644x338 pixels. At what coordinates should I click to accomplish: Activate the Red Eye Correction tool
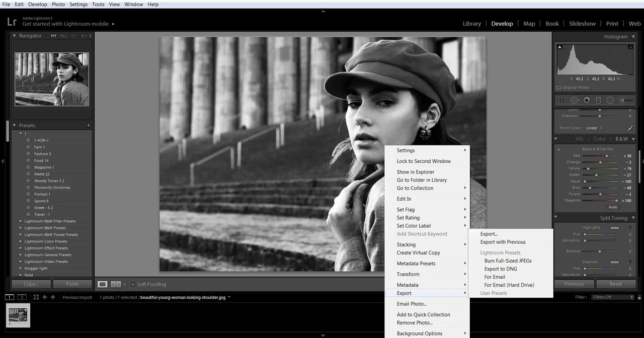coord(587,100)
